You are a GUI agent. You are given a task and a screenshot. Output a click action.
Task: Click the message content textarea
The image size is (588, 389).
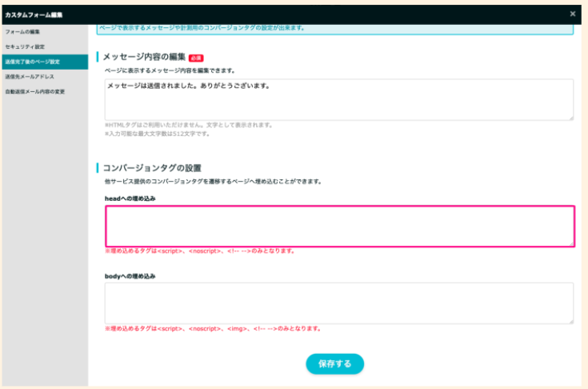(339, 99)
